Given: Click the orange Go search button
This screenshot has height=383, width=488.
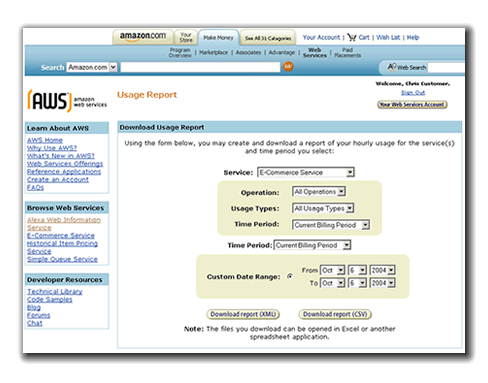Looking at the screenshot, I should point(288,66).
